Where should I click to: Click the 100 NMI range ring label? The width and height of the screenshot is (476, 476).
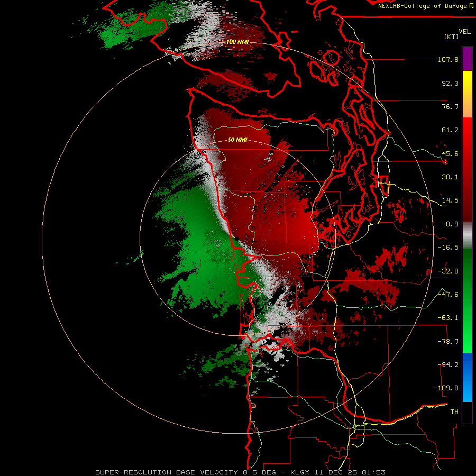(237, 42)
